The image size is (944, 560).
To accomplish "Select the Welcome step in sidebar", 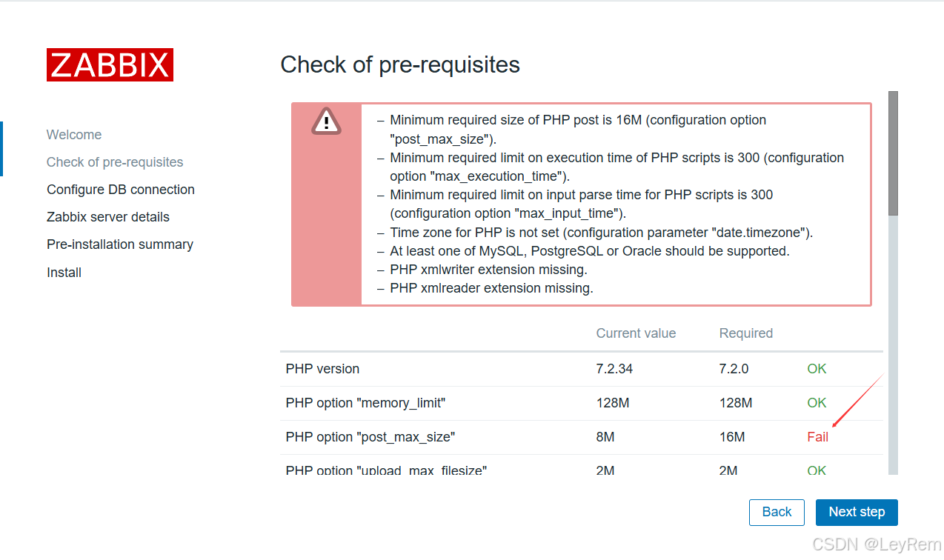I will [74, 135].
